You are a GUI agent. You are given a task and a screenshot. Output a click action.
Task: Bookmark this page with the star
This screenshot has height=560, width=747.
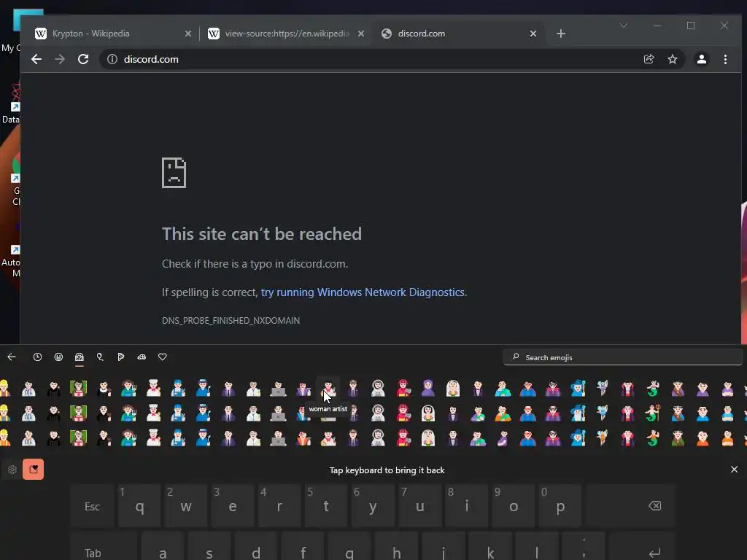click(x=672, y=59)
